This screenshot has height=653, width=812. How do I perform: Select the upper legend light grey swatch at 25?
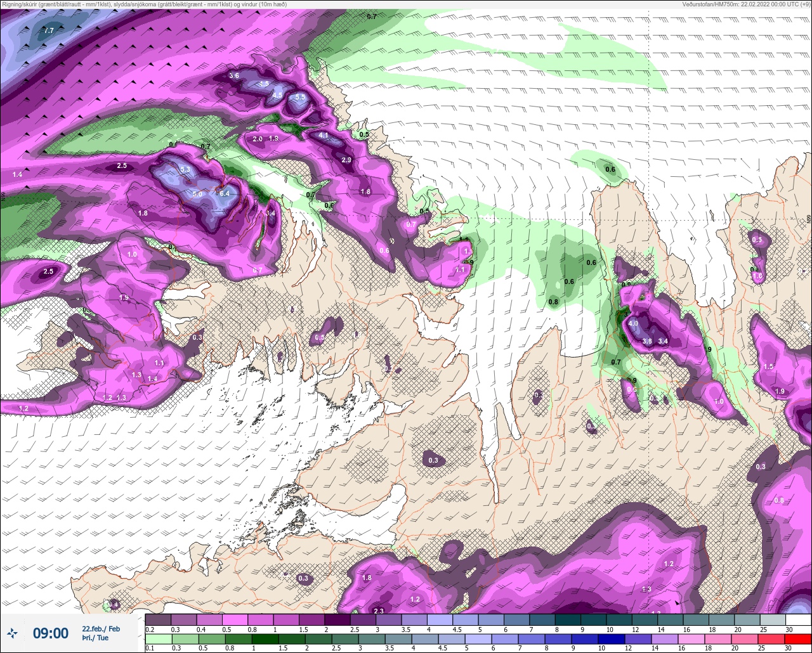click(773, 619)
